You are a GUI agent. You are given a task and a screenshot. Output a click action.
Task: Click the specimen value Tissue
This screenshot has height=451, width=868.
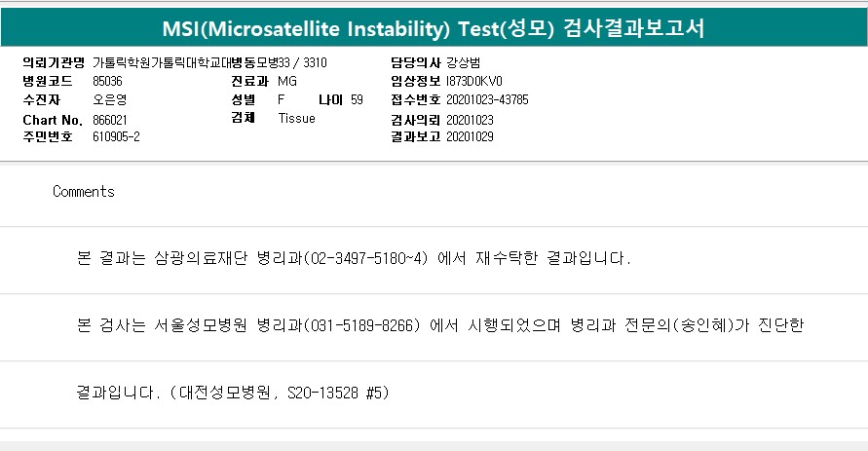pyautogui.click(x=296, y=119)
